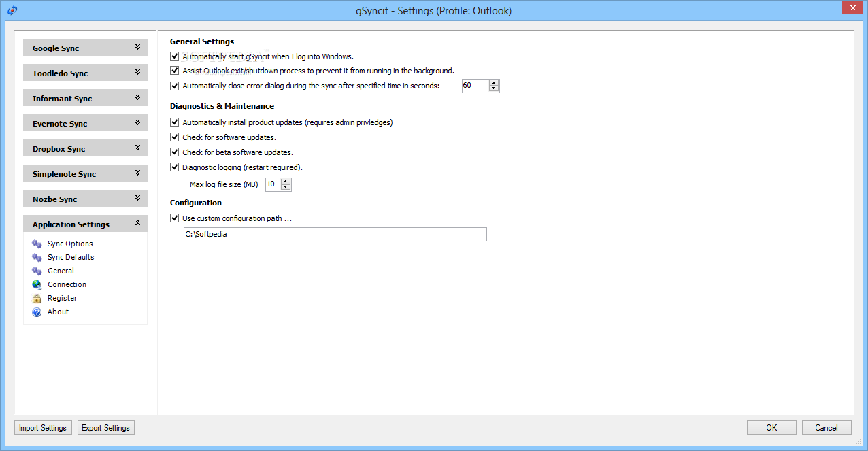Viewport: 868px width, 451px height.
Task: Increase max log file size value
Action: 286,182
